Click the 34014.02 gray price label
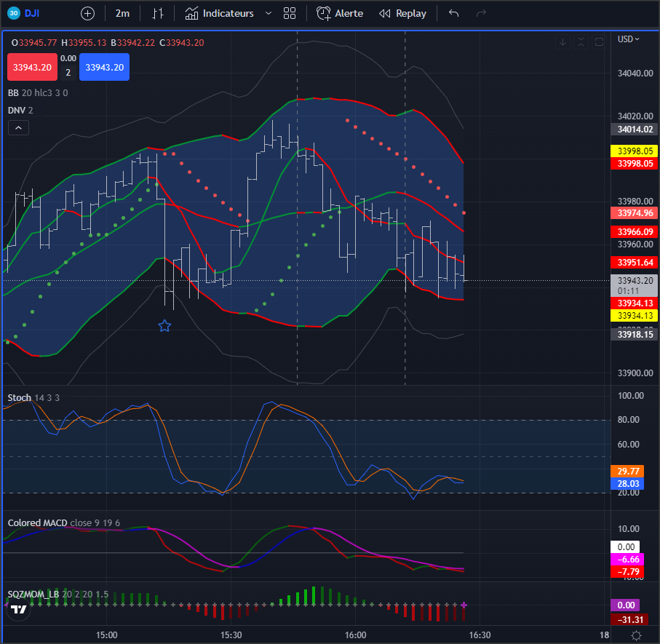660x644 pixels. click(x=635, y=130)
